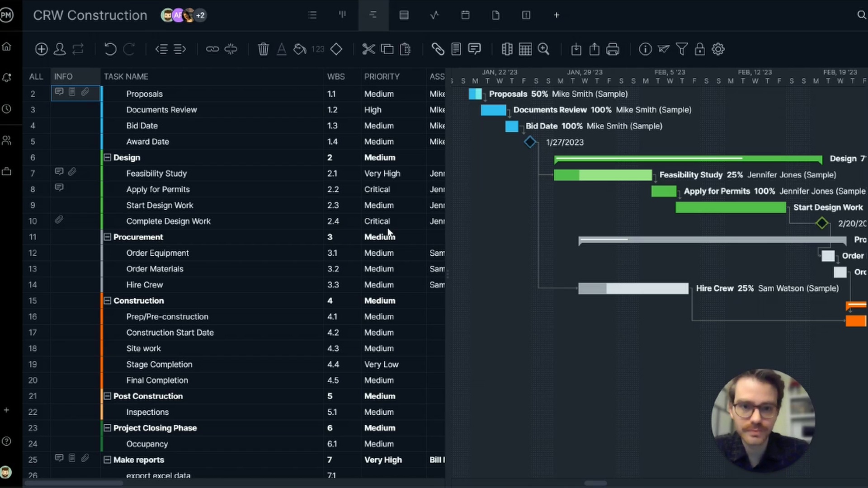Click the PRIORITY column header

[x=382, y=77]
